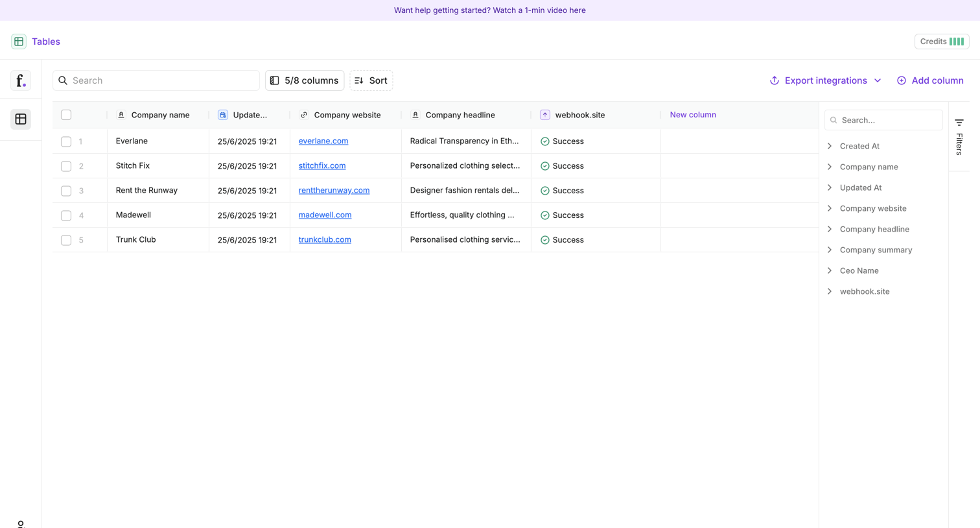Click the Trunk Club company name cell
980x528 pixels.
pos(158,239)
